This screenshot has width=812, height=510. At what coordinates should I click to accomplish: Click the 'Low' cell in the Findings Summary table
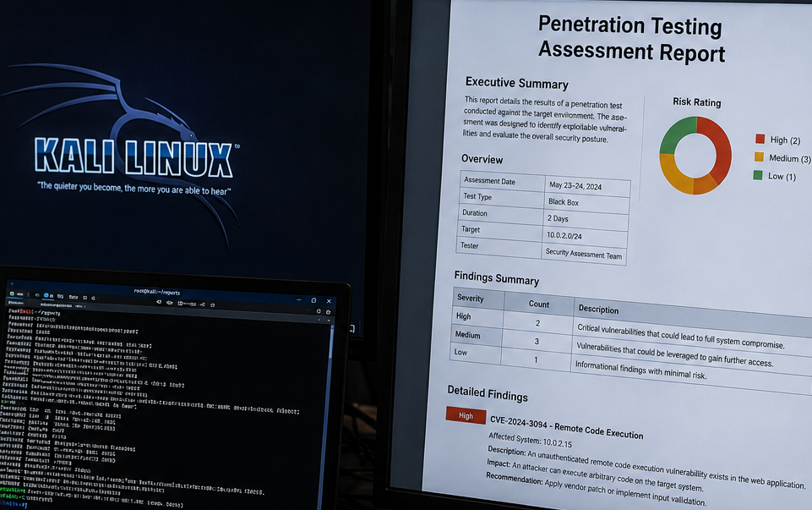(475, 353)
